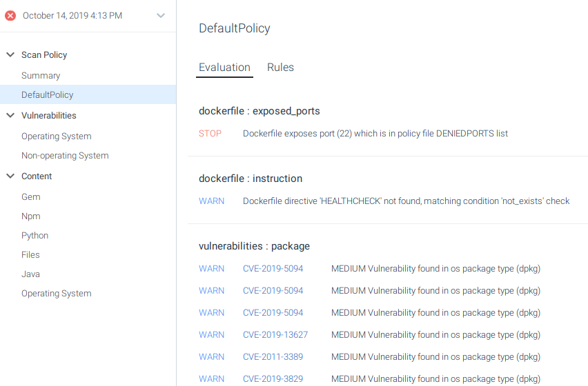
Task: Select DefaultPolicy in the sidebar
Action: [x=88, y=94]
